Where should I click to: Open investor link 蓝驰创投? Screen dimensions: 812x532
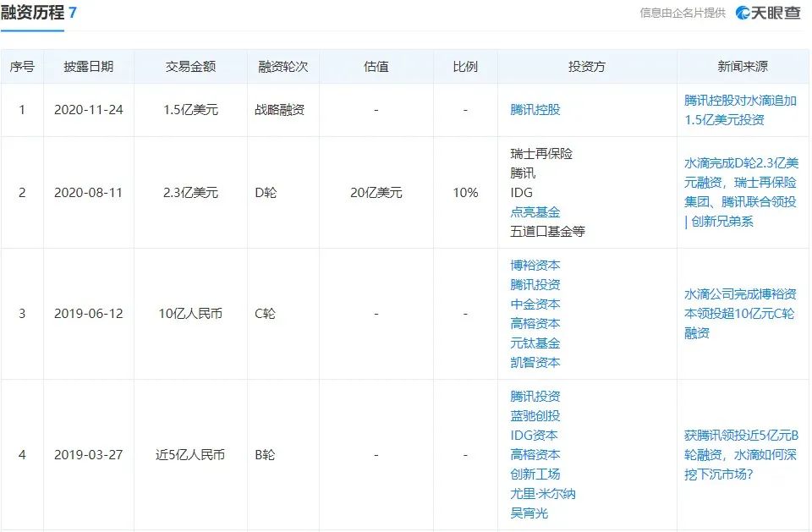[x=535, y=416]
